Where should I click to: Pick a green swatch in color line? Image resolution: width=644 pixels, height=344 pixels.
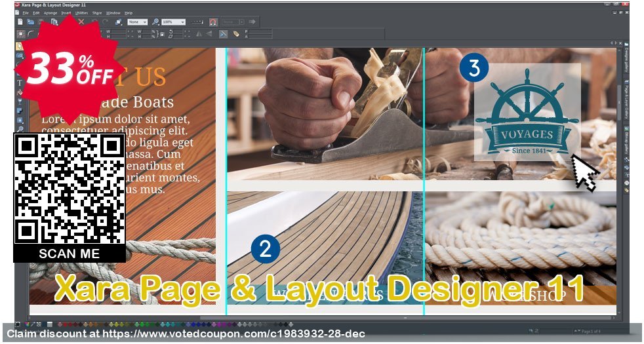142,324
